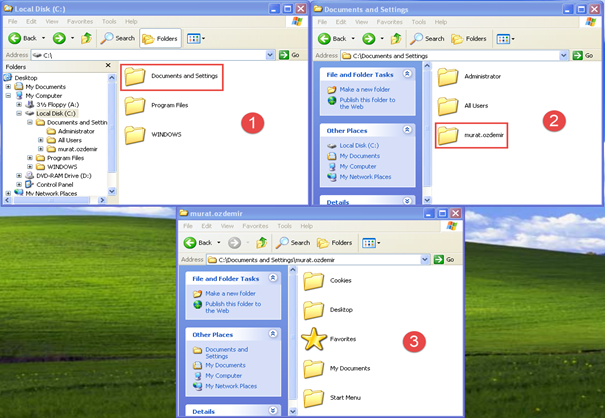This screenshot has width=605, height=418.
Task: Select My Documents folder in murat.ozdemir window
Action: [336, 369]
